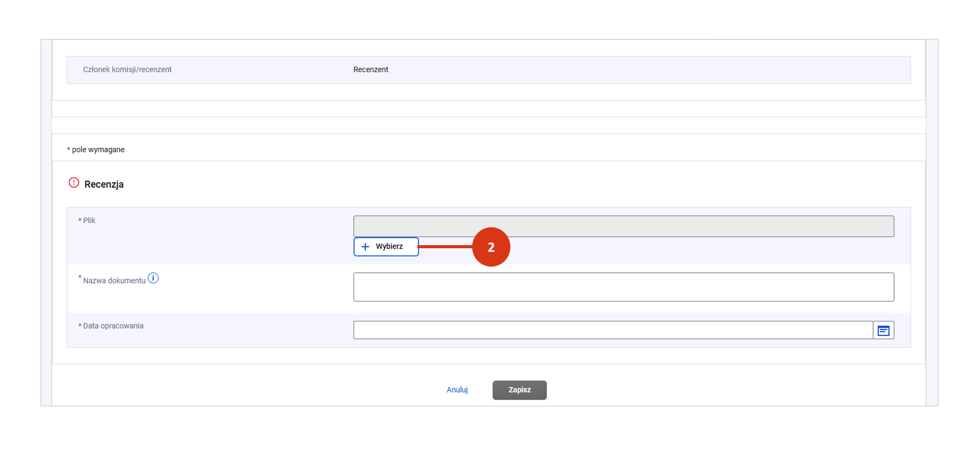
Task: Click into the Data opracowania date field
Action: coord(612,330)
